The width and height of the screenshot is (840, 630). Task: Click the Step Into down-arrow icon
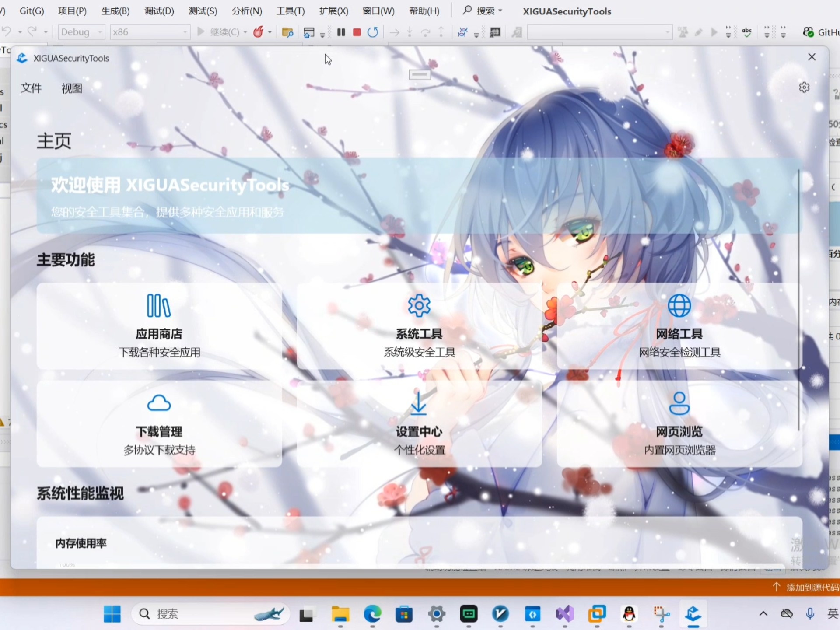pos(409,32)
